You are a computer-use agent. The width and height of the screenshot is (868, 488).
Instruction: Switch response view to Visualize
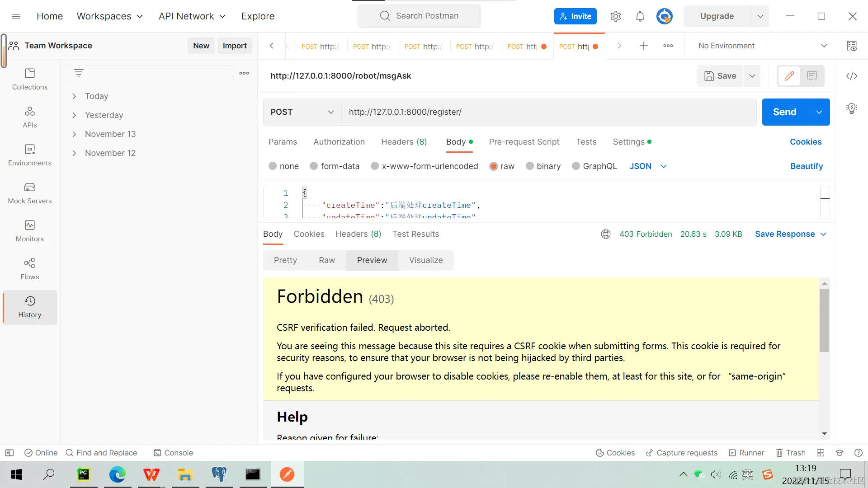point(426,260)
